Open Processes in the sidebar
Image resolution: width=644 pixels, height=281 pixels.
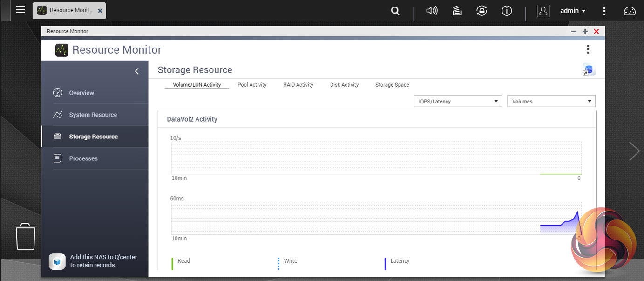(x=83, y=158)
